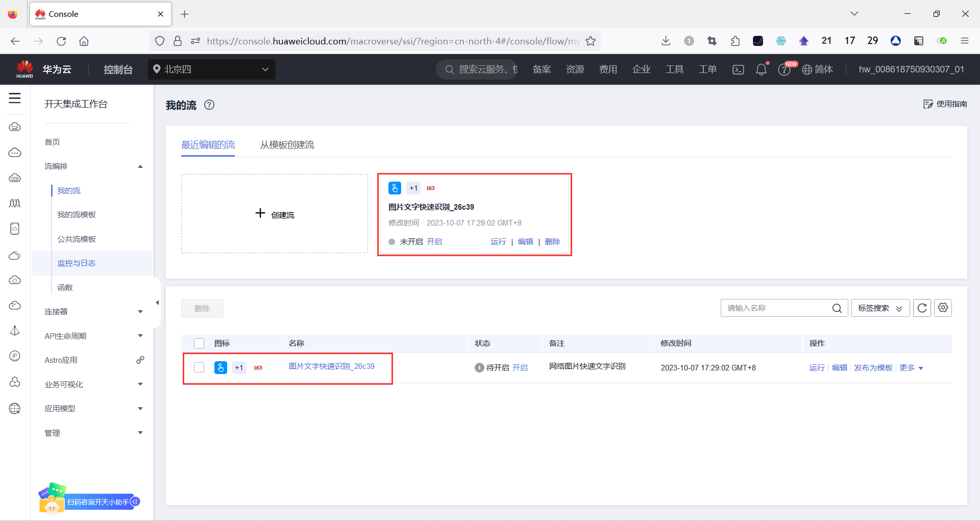Select all flows with header checkbox
980x521 pixels.
click(x=199, y=343)
